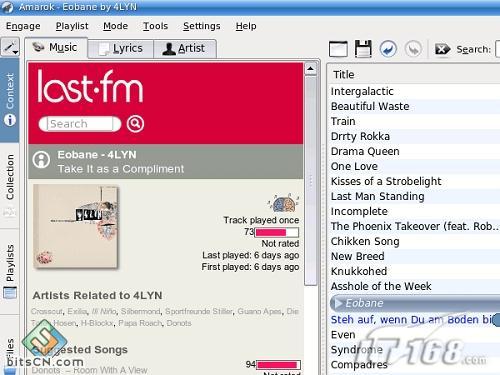This screenshot has width=500, height=375.
Task: Click the undo arrow icon
Action: coord(388,49)
